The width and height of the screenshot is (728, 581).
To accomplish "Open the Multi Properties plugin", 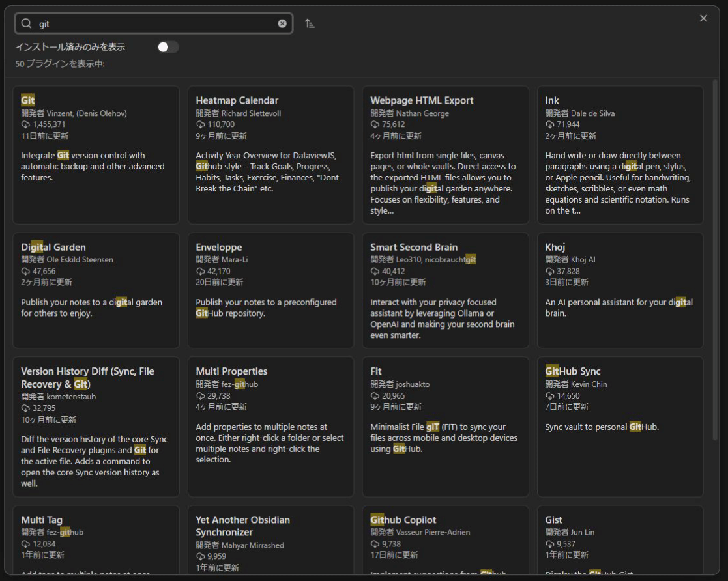I will click(270, 427).
